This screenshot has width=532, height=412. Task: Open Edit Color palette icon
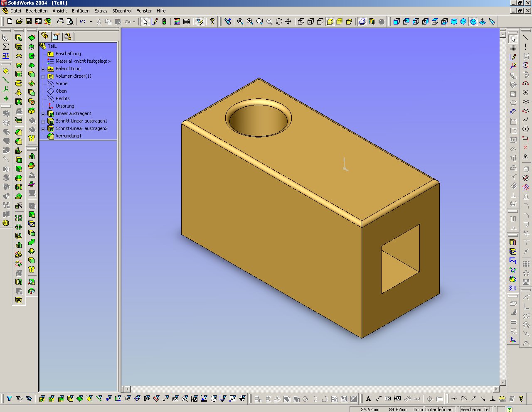click(x=177, y=21)
